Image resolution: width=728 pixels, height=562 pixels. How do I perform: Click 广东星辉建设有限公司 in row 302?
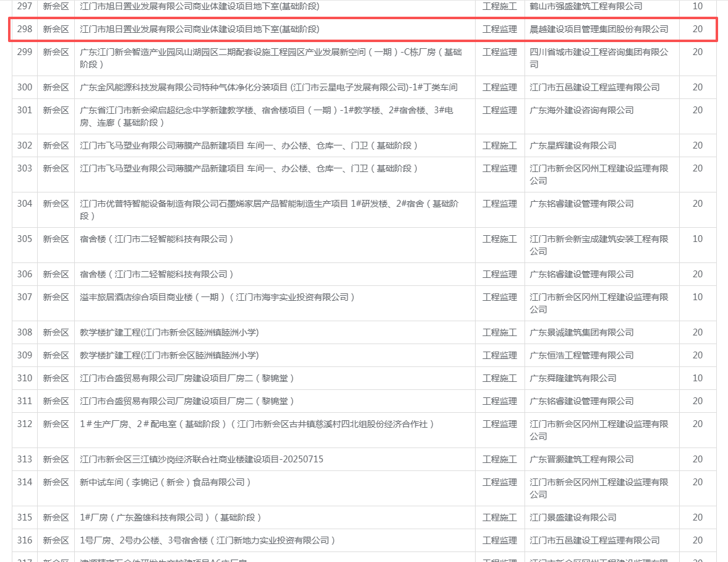point(573,145)
